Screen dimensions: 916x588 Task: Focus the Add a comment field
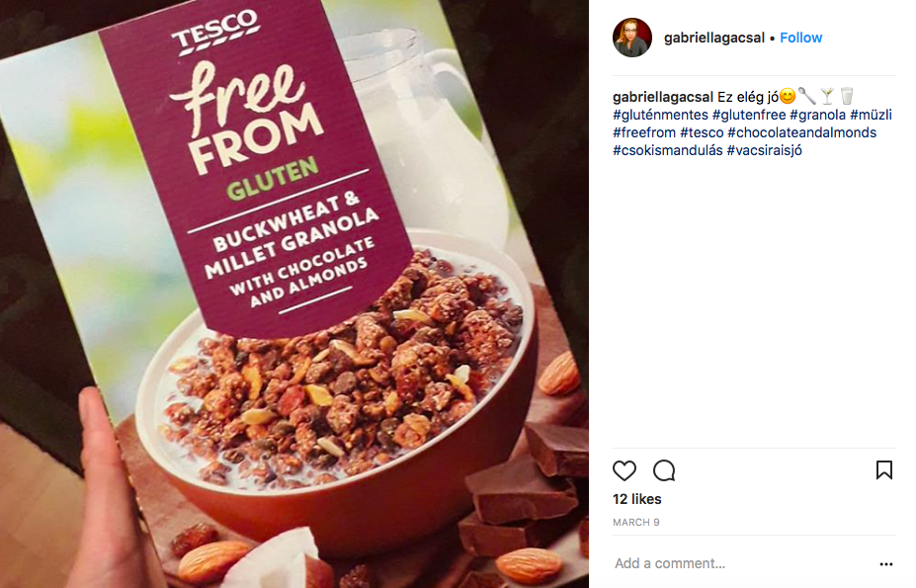pos(742,563)
